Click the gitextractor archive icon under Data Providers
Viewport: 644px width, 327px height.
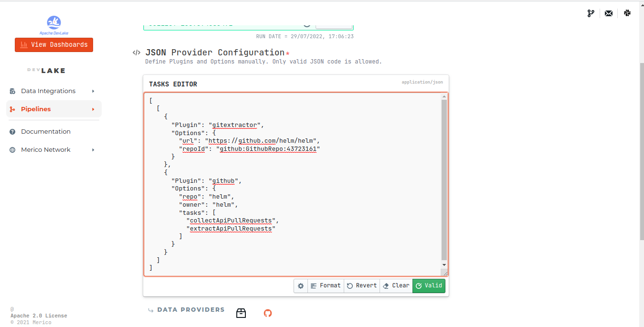241,313
